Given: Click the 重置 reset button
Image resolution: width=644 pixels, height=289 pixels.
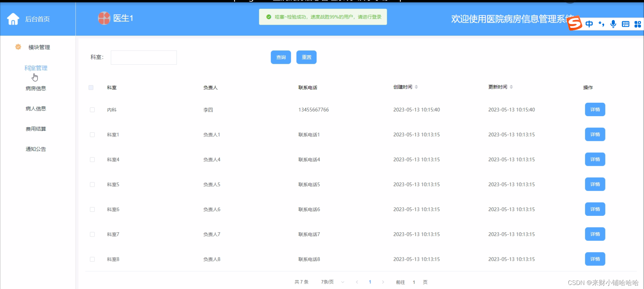Looking at the screenshot, I should coord(306,57).
